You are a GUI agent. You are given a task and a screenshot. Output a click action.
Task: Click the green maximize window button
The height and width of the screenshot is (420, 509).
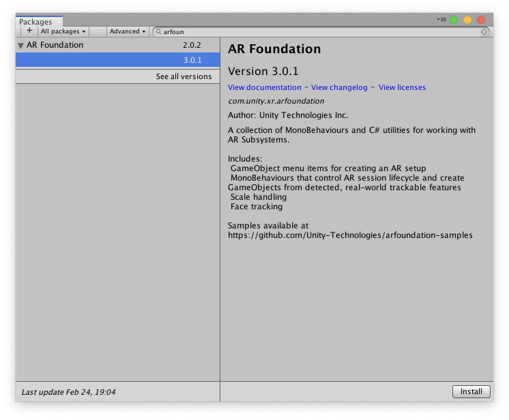454,20
